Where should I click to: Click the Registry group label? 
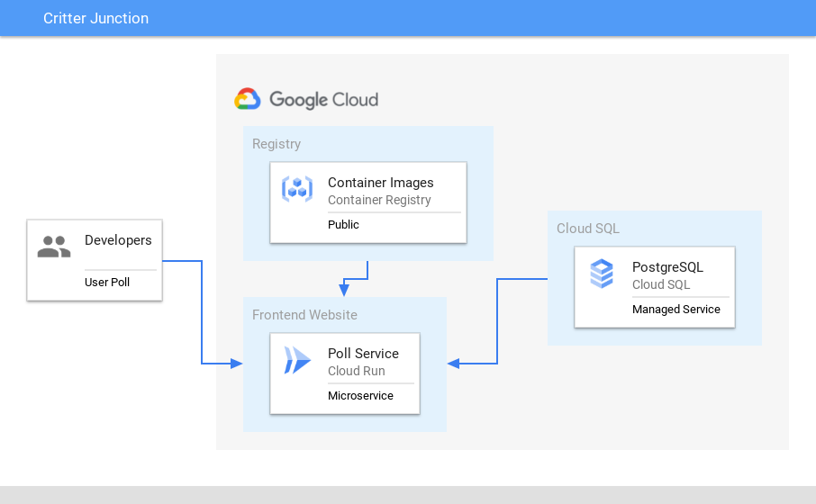point(277,144)
